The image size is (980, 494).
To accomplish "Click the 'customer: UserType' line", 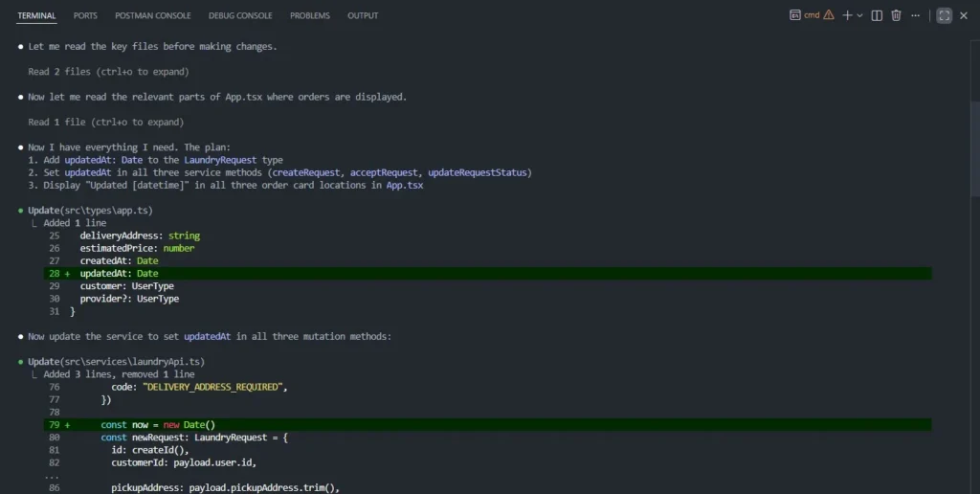I will click(x=127, y=285).
